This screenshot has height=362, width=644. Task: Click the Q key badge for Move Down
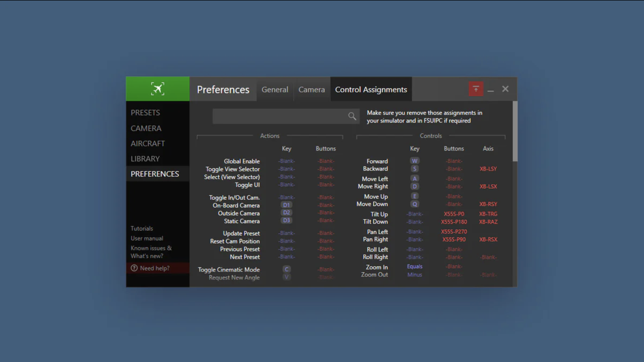pyautogui.click(x=415, y=204)
